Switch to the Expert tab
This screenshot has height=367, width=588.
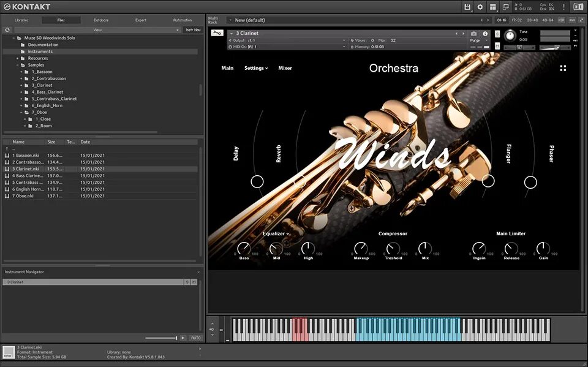click(141, 20)
